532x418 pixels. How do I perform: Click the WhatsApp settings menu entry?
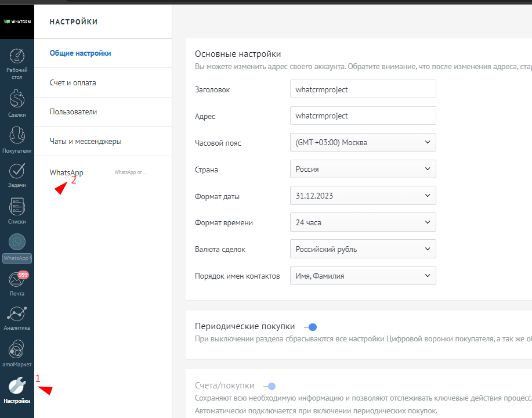(x=67, y=172)
